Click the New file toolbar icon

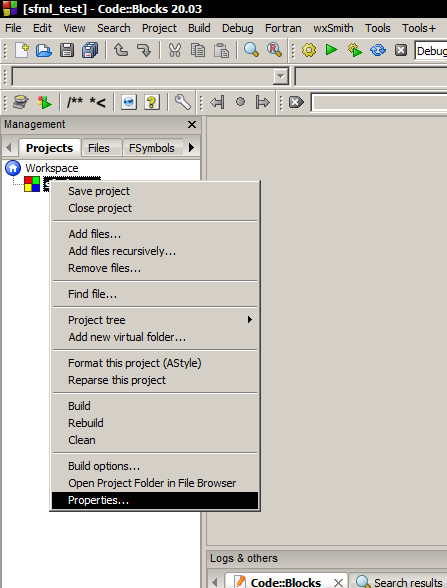click(x=21, y=50)
